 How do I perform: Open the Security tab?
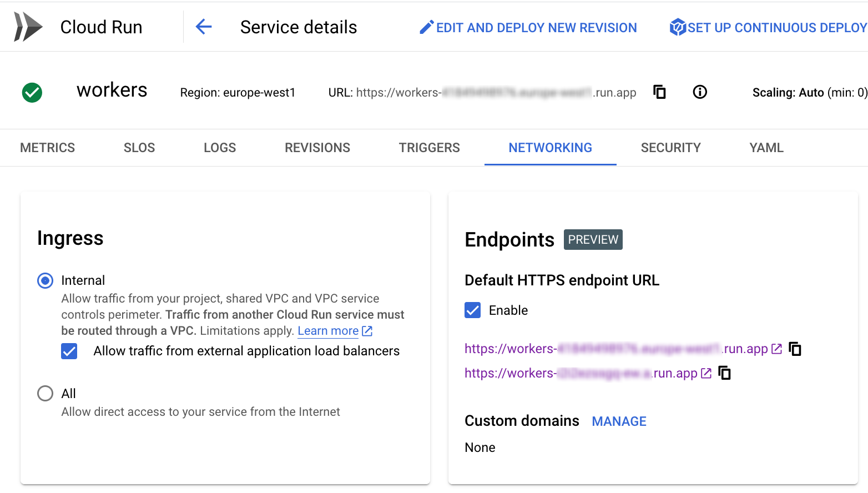point(671,148)
